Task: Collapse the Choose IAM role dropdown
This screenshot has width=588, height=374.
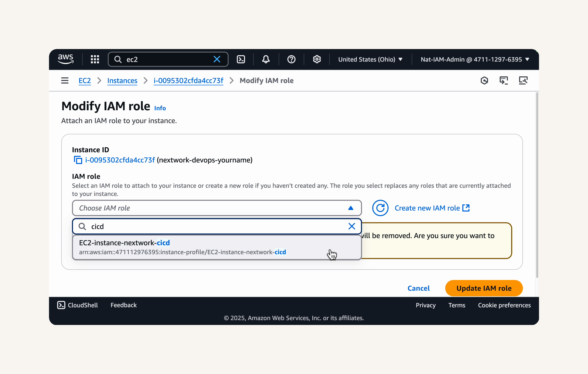Action: [x=217, y=208]
